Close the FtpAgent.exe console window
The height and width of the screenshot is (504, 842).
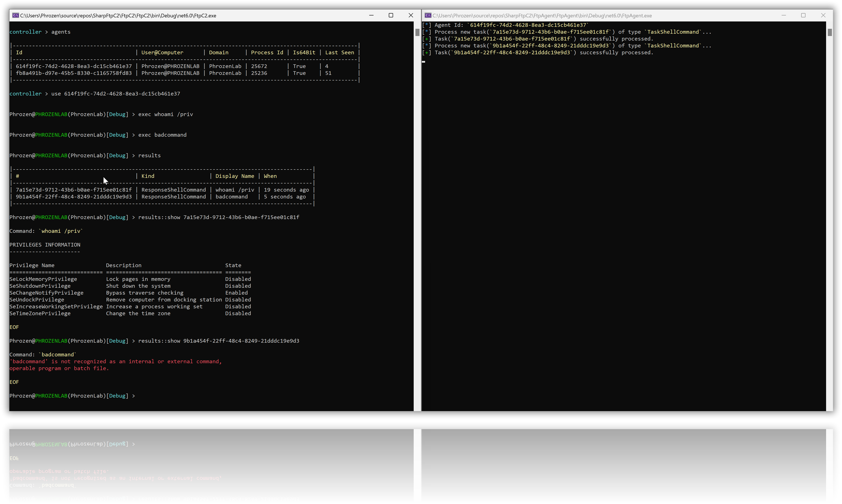823,15
